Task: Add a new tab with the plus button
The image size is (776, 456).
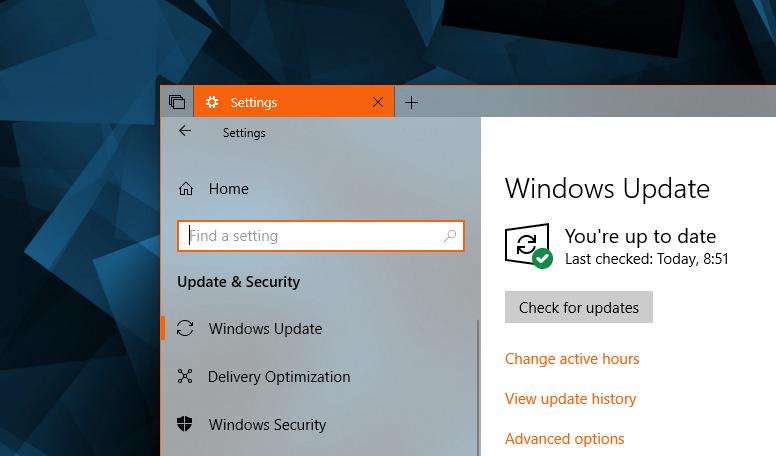Action: [411, 102]
